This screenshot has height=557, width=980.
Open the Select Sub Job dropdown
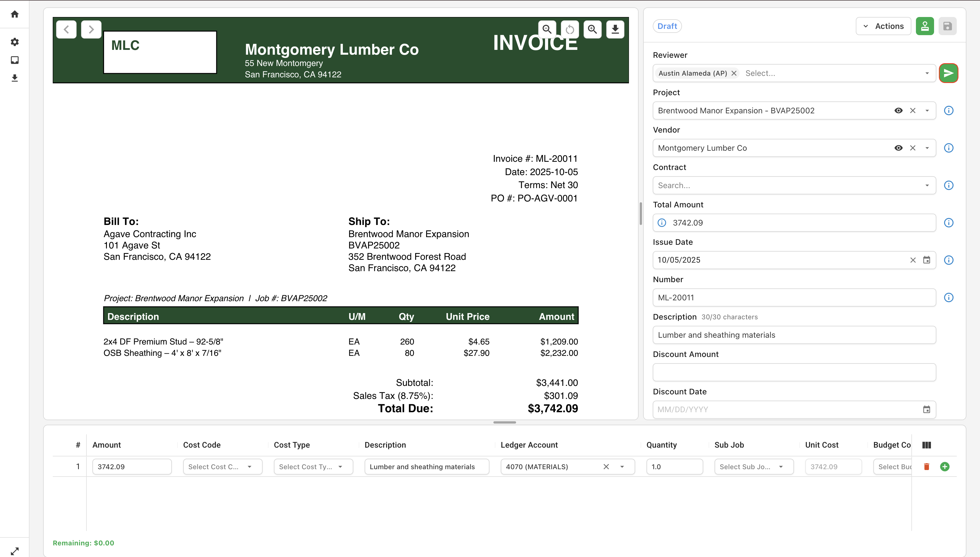754,467
